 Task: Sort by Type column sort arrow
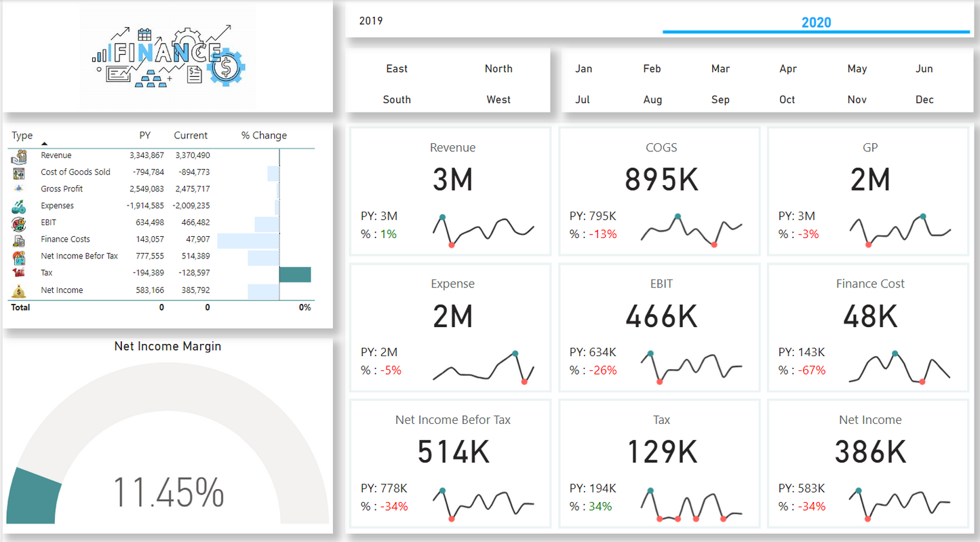click(45, 144)
